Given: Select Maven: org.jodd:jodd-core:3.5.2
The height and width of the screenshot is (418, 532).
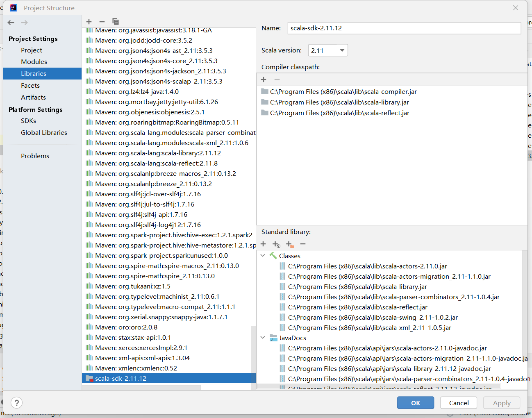Looking at the screenshot, I should coord(169,40).
